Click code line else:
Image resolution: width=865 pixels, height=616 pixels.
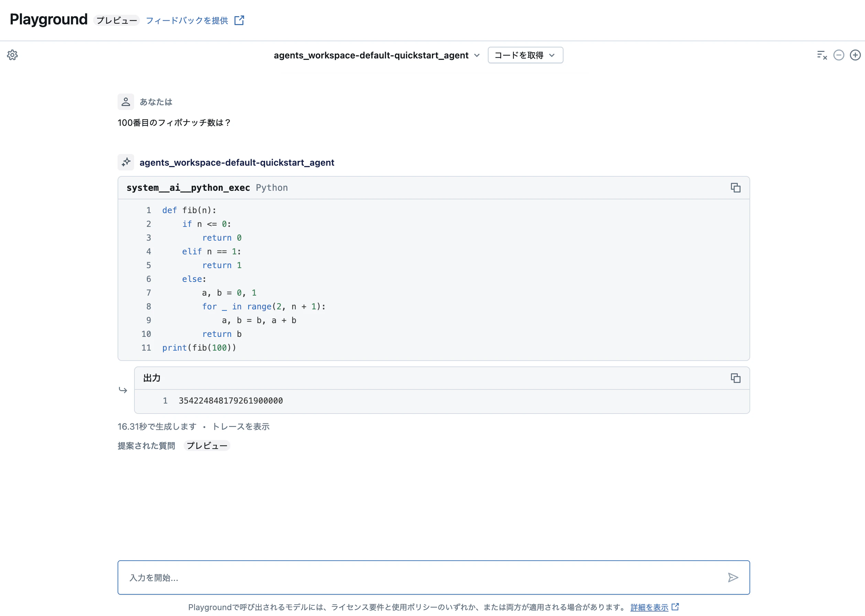pos(194,279)
